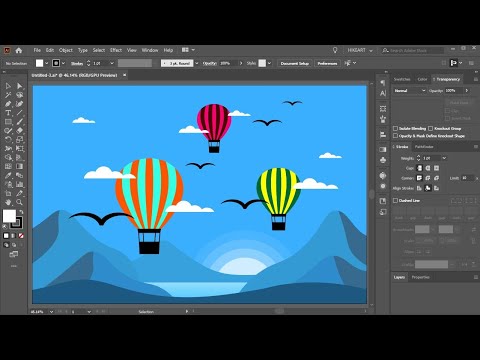Select the Hand tool
The width and height of the screenshot is (480, 360).
8,202
